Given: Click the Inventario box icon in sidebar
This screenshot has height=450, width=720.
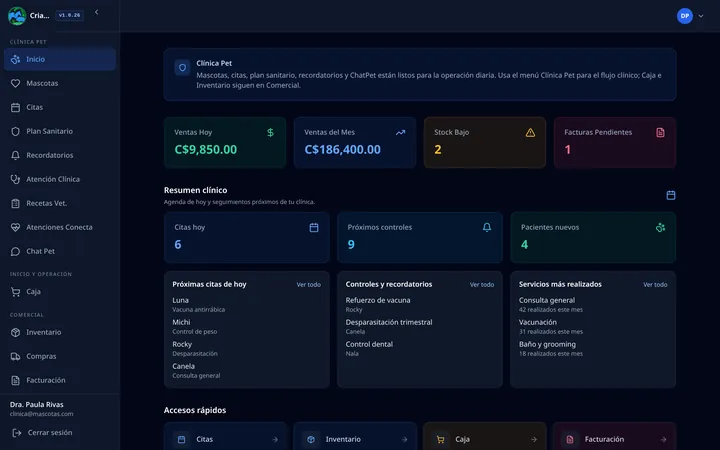Looking at the screenshot, I should click(x=15, y=332).
